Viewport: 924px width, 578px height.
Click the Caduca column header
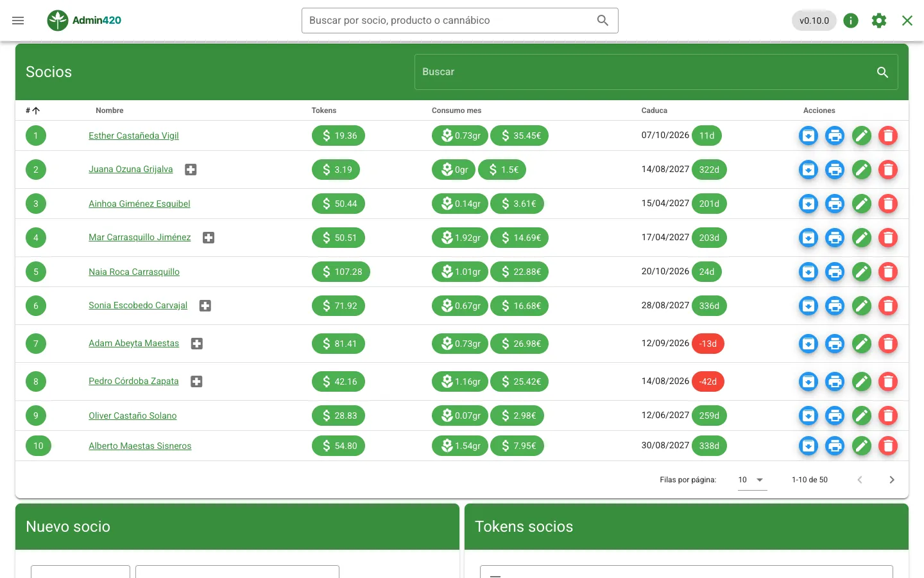click(654, 110)
